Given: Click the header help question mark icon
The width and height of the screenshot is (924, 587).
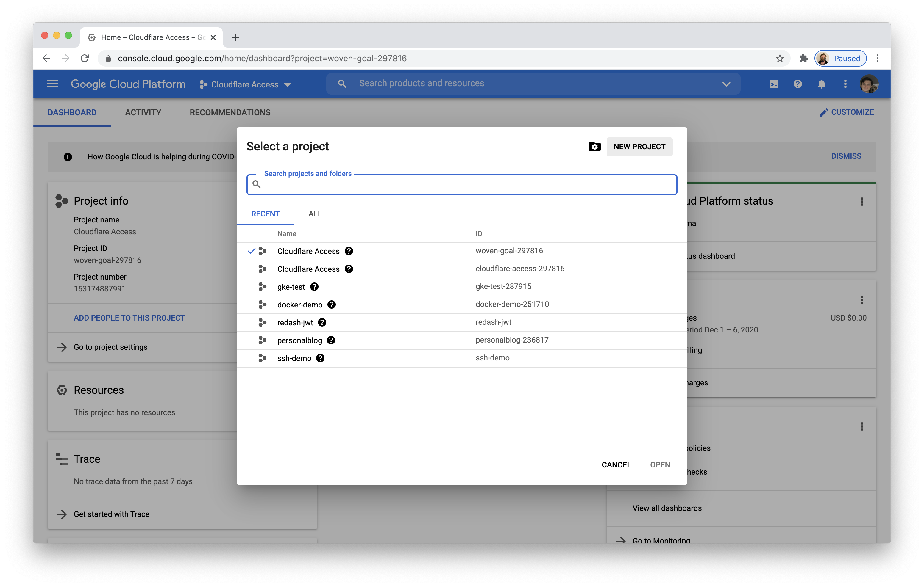Looking at the screenshot, I should tap(797, 84).
